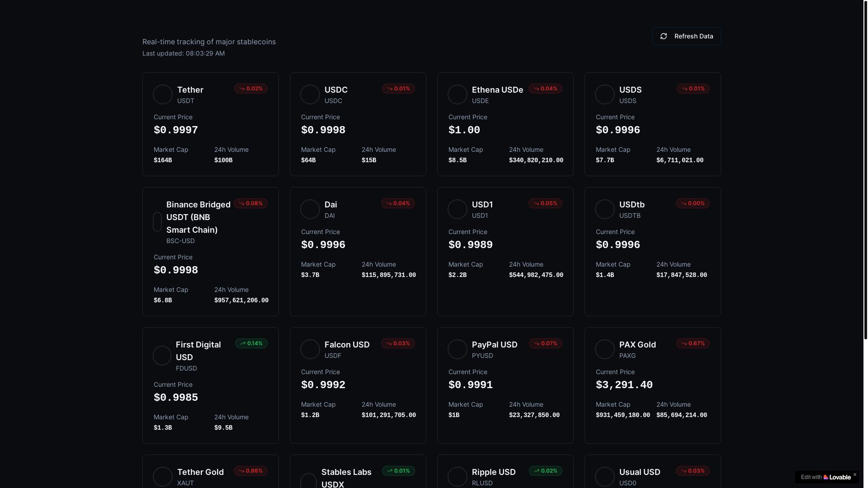Image resolution: width=868 pixels, height=488 pixels.
Task: Click Dai 24h volume $115,895,731.00
Action: 389,275
